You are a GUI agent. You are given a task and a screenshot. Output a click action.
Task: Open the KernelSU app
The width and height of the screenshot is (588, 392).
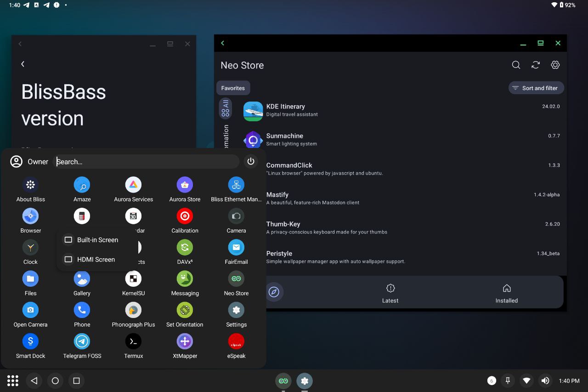tap(133, 279)
